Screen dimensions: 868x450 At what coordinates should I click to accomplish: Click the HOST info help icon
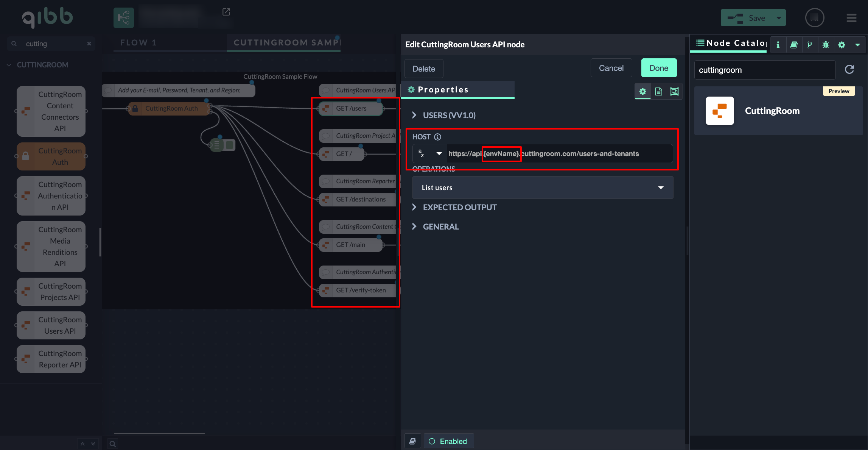[x=437, y=137]
